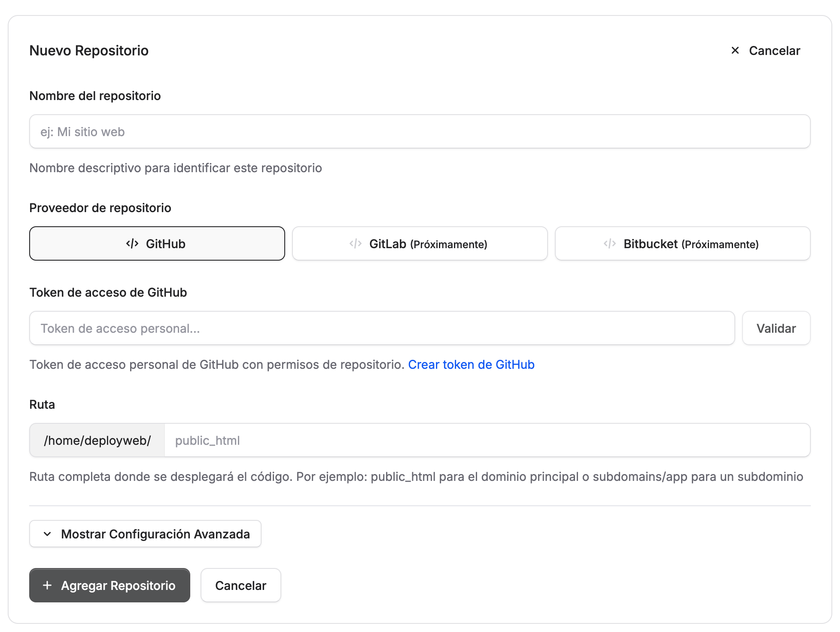Screen dimensions: 840x632
Task: Click the plus icon on Agregar Repositorio
Action: (47, 585)
